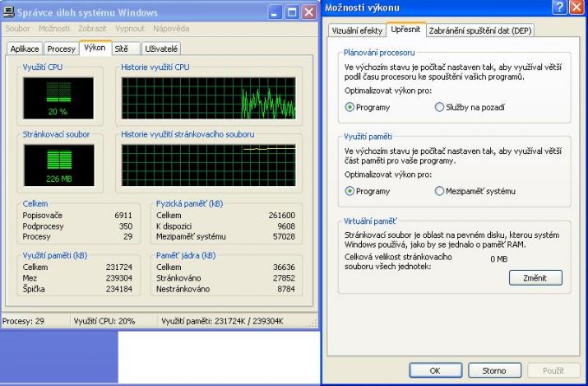Click the Task Manager title bar icon
The width and height of the screenshot is (588, 386).
8,12
